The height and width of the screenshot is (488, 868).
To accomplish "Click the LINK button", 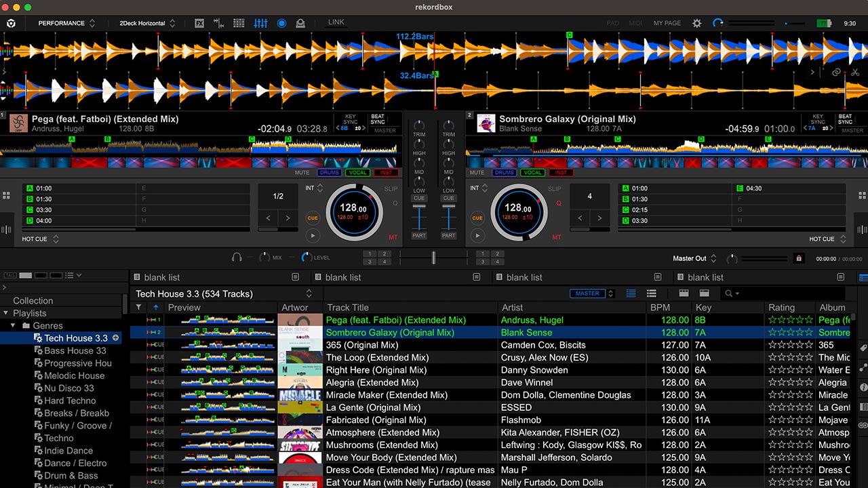I will pos(336,22).
